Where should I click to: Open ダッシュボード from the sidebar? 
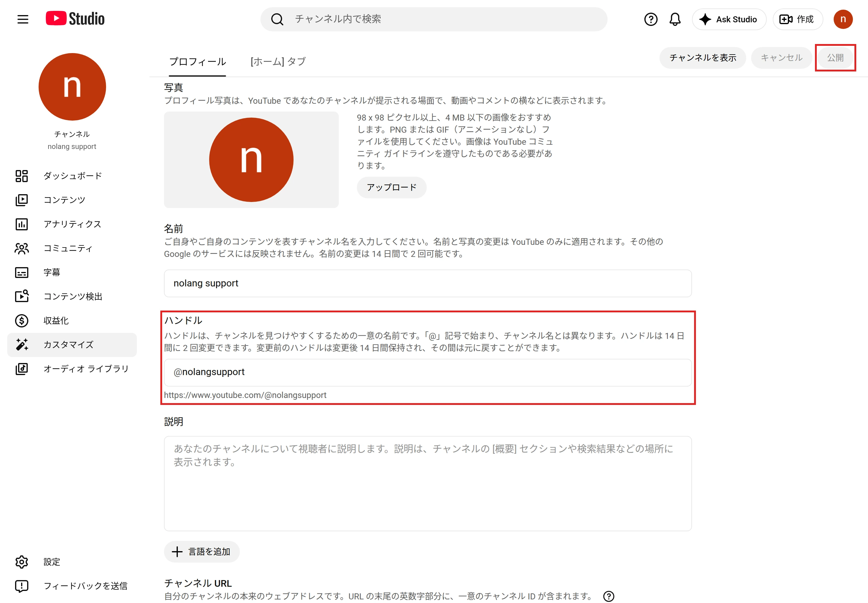pos(72,176)
